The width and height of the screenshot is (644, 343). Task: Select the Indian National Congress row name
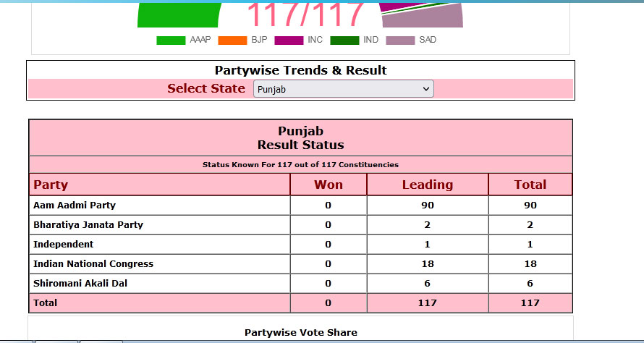(93, 263)
